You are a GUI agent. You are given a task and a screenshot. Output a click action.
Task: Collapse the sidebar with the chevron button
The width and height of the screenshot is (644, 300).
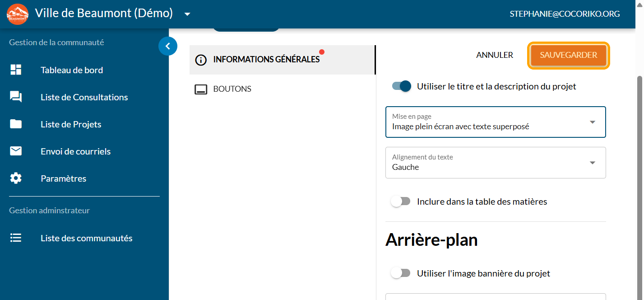(x=168, y=46)
